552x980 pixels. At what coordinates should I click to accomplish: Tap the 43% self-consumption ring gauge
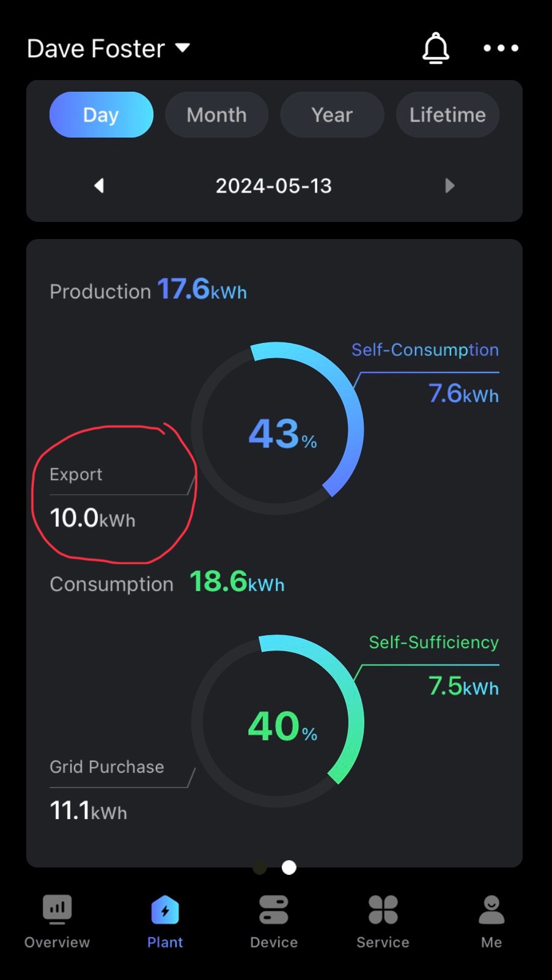[278, 429]
